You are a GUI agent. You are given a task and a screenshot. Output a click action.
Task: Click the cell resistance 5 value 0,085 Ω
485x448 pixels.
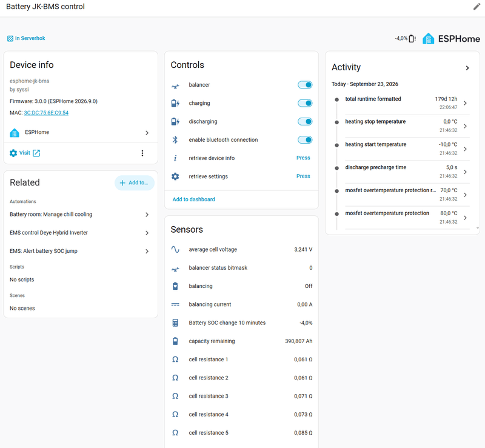303,433
